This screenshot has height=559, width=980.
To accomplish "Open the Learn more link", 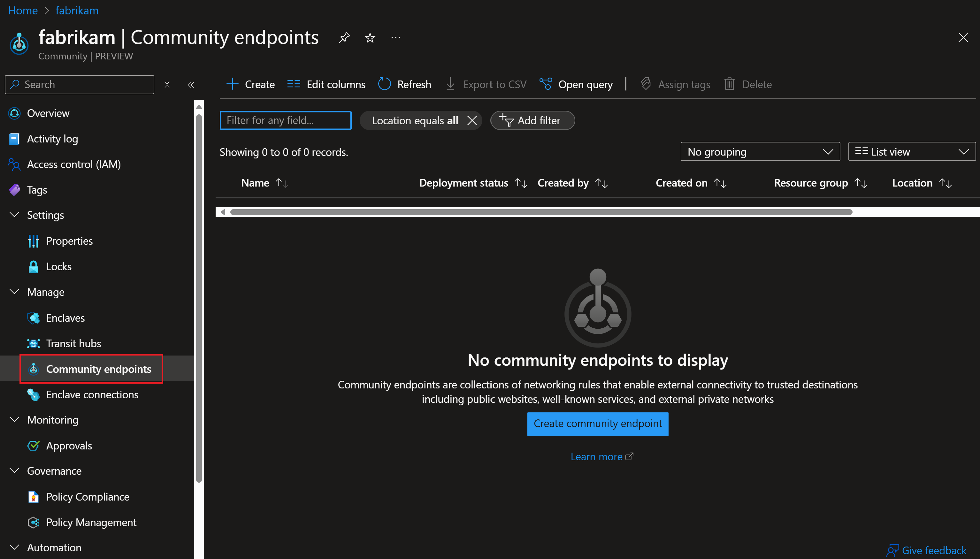I will point(601,456).
